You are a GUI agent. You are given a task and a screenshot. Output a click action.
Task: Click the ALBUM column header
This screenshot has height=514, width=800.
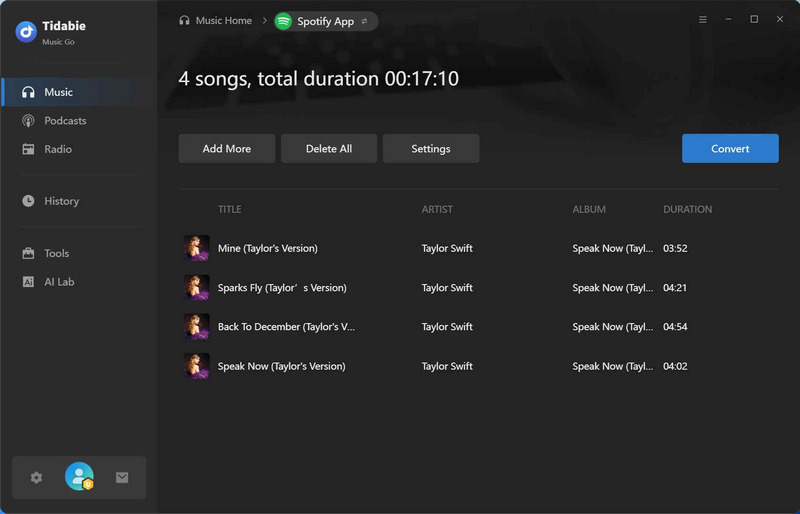click(589, 209)
